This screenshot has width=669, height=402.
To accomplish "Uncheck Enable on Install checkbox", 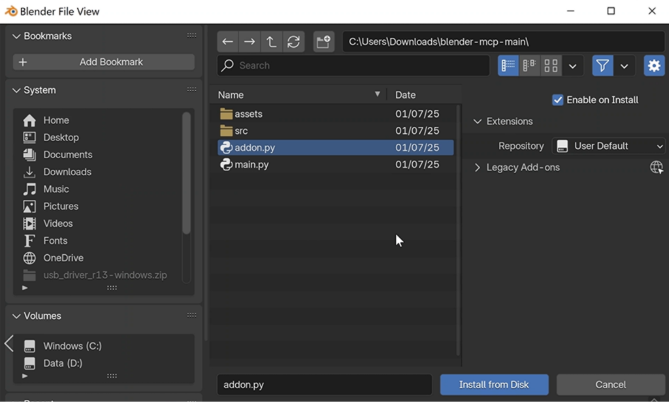I will 558,100.
